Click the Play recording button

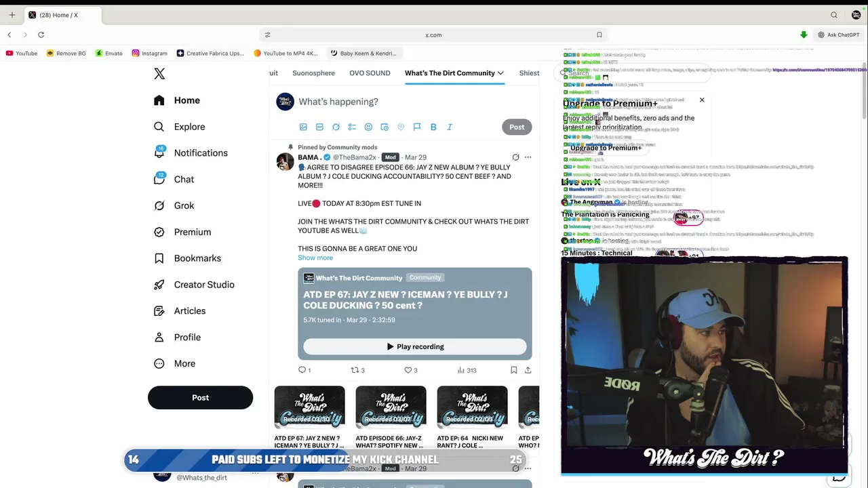415,346
